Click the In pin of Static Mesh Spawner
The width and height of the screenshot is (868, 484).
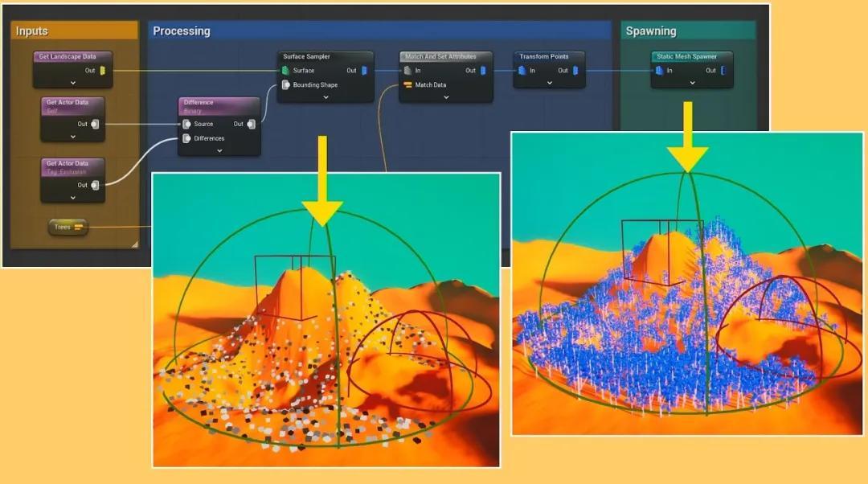(x=659, y=71)
